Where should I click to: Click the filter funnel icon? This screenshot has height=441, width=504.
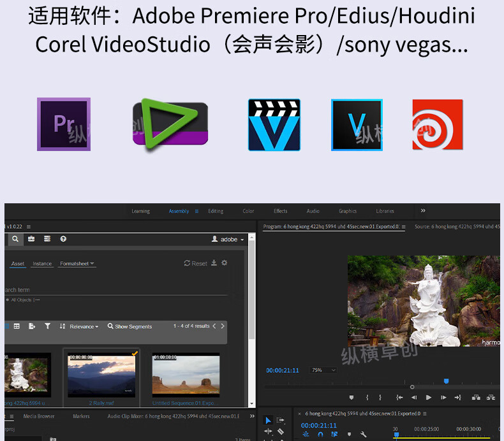click(x=47, y=326)
